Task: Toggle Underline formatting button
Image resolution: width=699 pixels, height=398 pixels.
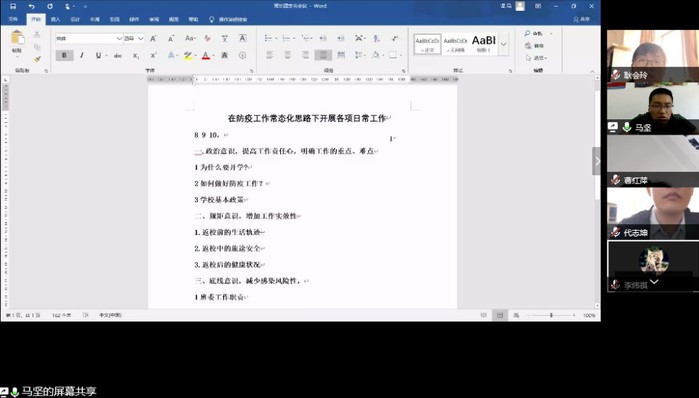Action: pos(99,55)
